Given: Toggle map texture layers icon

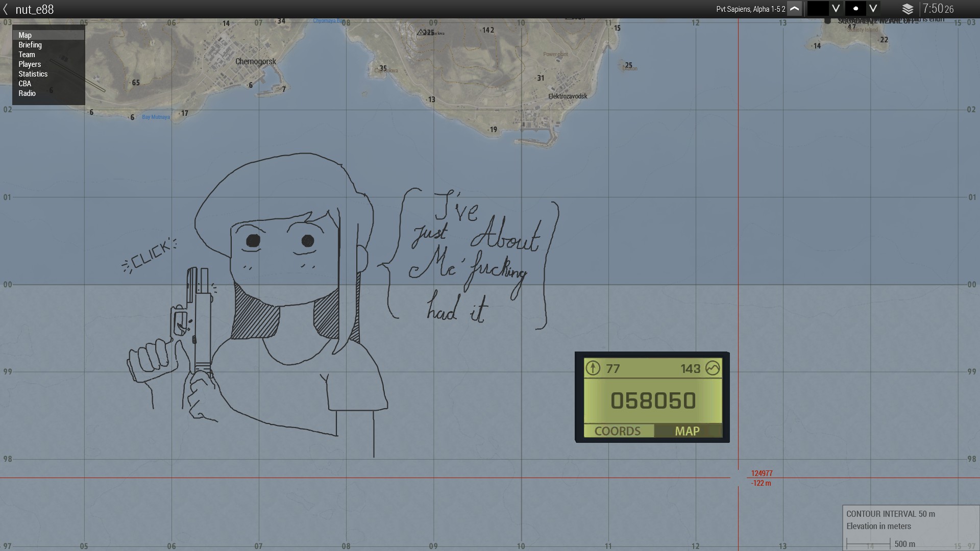Looking at the screenshot, I should click(908, 9).
